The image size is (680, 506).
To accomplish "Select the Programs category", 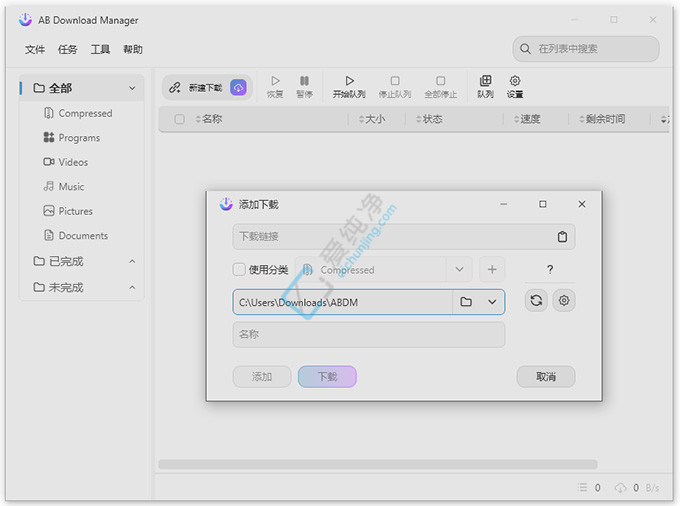I will [x=72, y=138].
